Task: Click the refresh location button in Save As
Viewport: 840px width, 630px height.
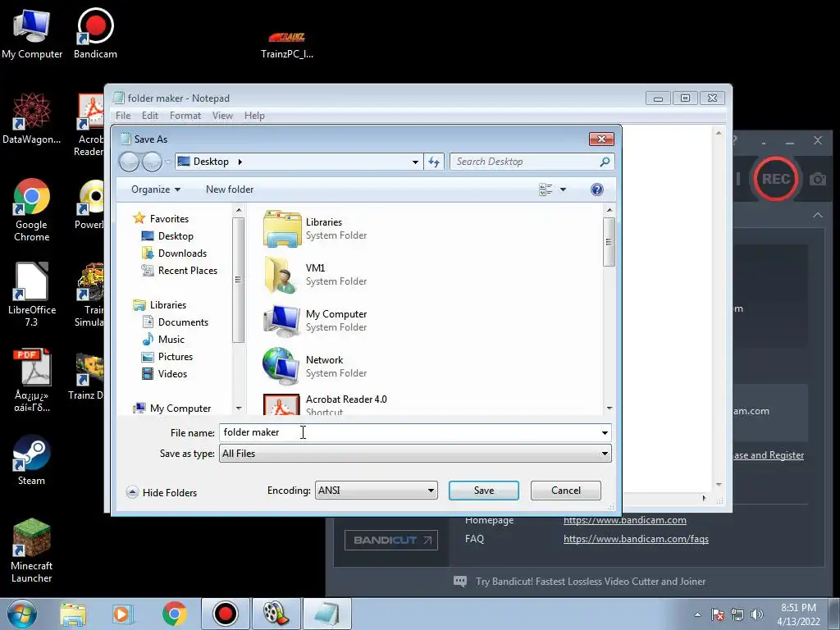Action: [x=434, y=162]
